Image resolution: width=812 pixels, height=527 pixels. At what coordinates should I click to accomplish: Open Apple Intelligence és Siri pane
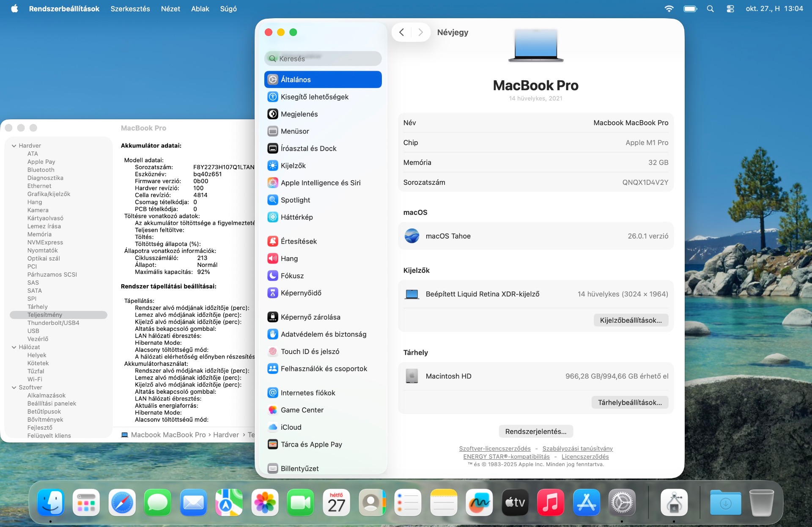320,183
